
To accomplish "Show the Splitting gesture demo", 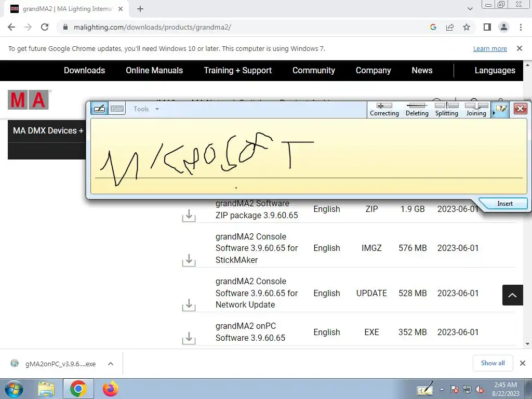I will (446, 110).
